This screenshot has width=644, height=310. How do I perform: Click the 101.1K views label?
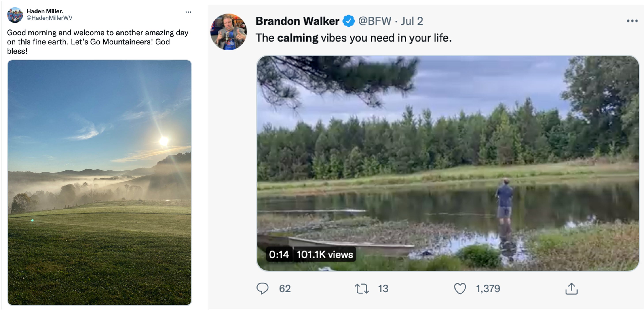coord(325,255)
